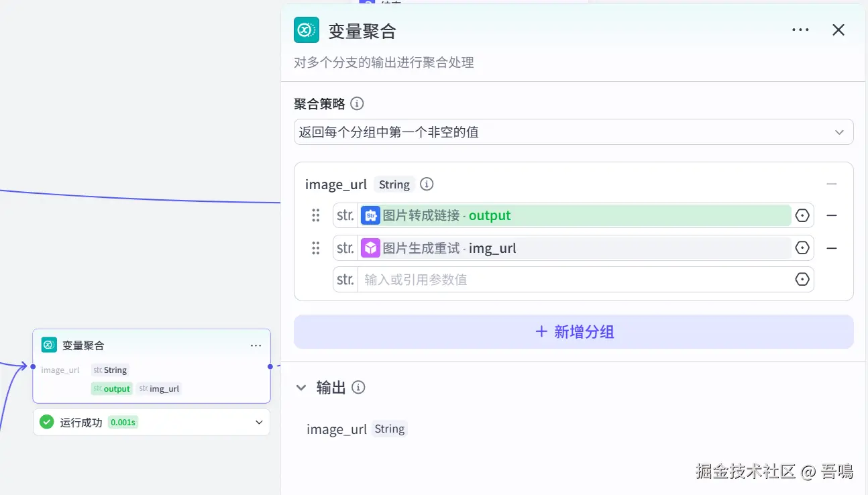
Task: Open three-dot menu on 变量聚合 canvas node
Action: coord(256,345)
